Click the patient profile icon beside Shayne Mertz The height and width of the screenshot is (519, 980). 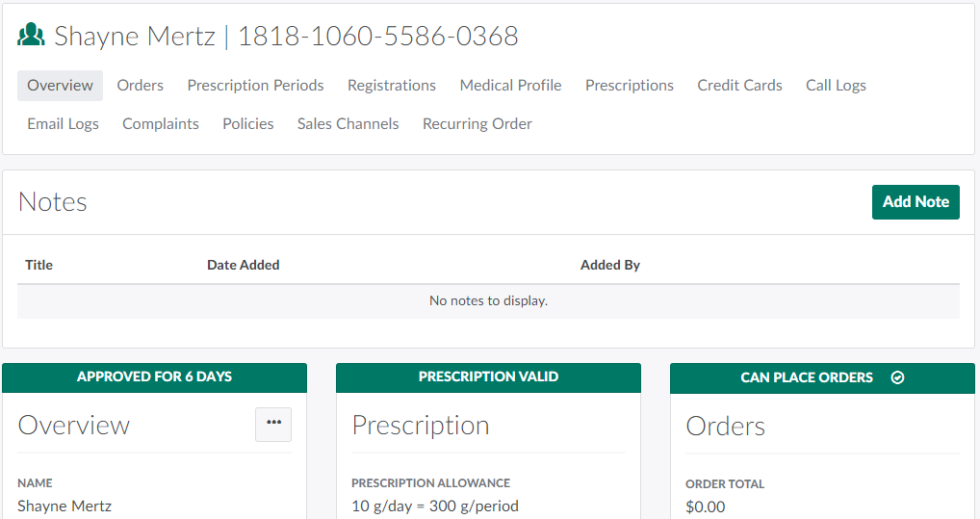pos(32,36)
